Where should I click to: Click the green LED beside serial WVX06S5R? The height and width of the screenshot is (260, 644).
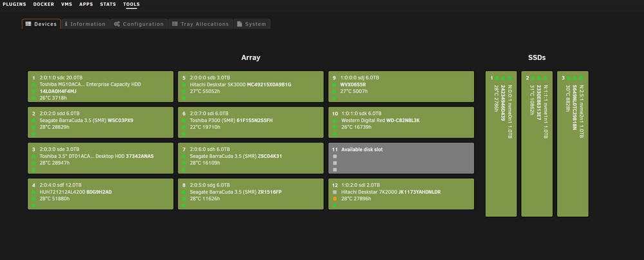tap(335, 85)
